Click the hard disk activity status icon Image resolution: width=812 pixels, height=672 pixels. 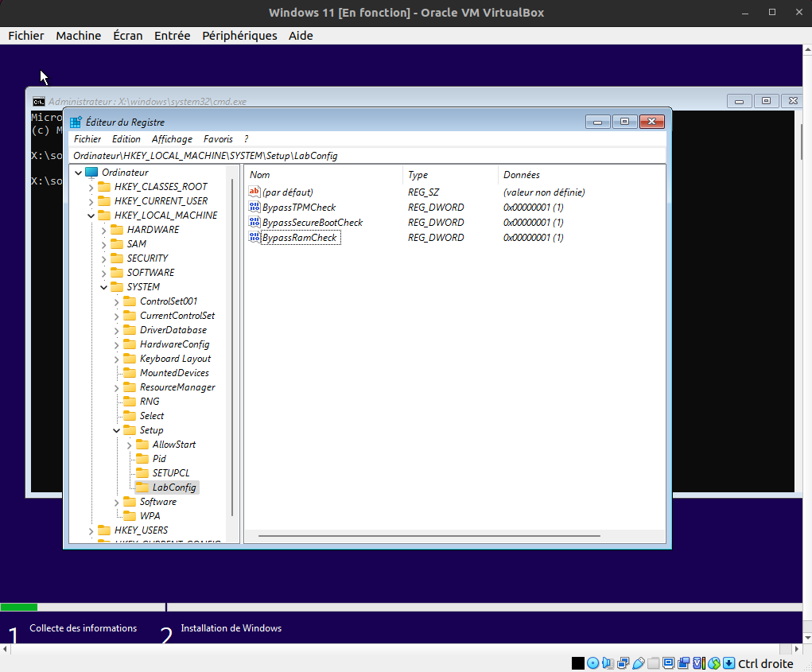coord(578,662)
